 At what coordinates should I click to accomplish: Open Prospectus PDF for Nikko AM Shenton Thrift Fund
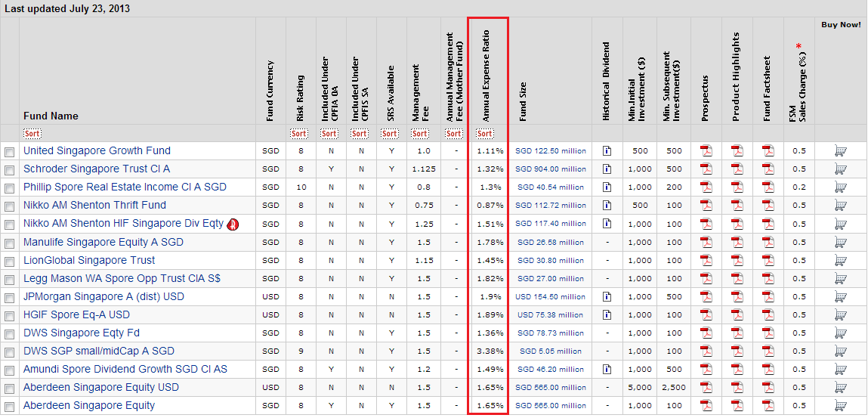tap(706, 206)
